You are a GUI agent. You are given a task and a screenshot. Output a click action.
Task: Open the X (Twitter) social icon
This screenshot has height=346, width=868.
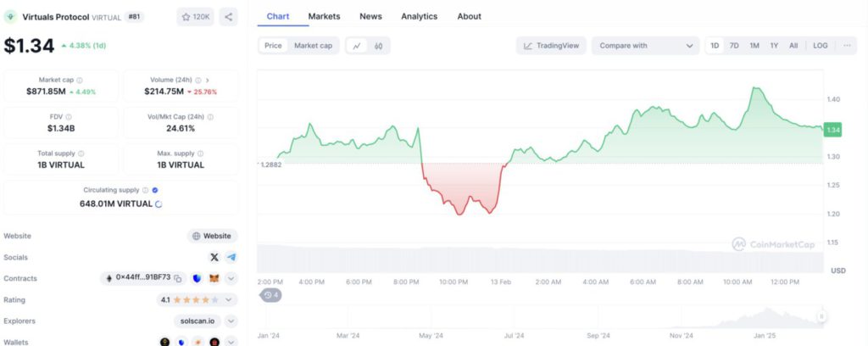click(214, 258)
